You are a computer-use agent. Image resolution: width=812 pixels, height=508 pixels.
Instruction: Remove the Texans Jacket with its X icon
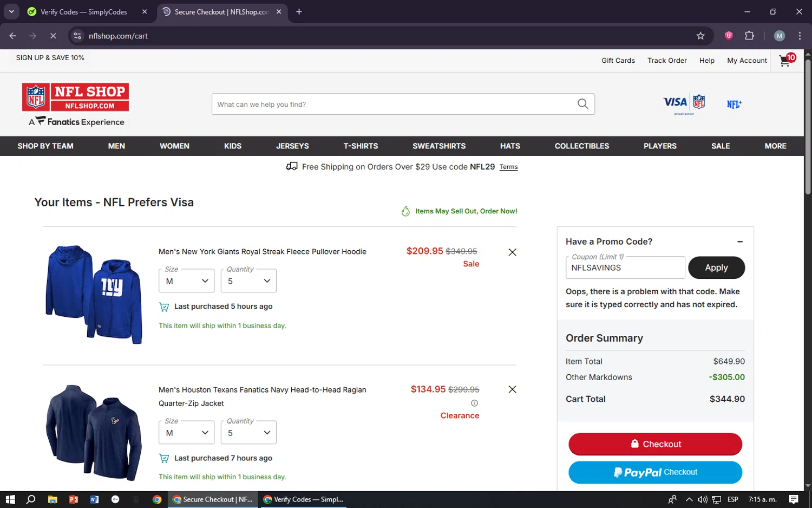[x=512, y=389]
